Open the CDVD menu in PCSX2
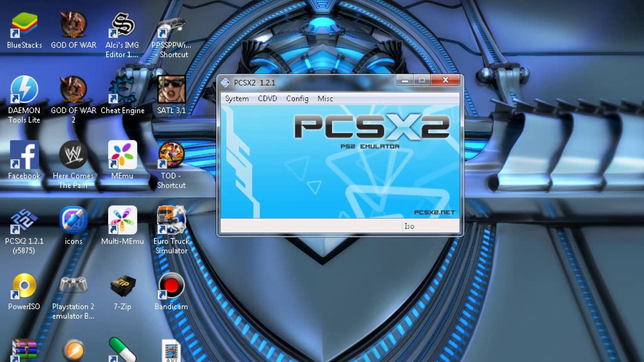This screenshot has width=644, height=362. tap(268, 99)
